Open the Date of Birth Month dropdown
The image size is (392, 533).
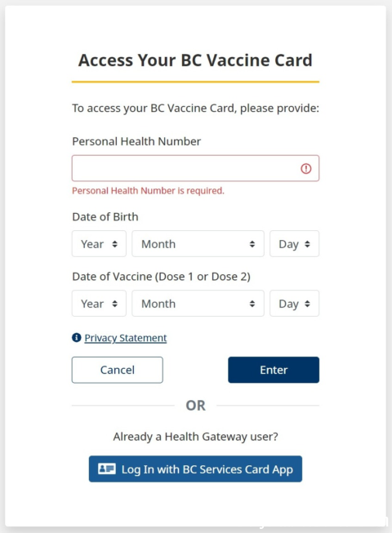(198, 244)
